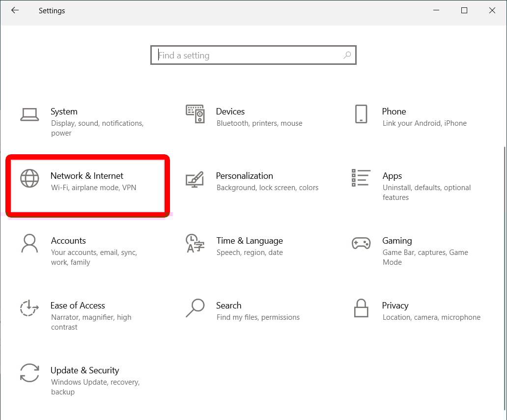
Task: Click the Gaming controller icon
Action: click(x=361, y=243)
